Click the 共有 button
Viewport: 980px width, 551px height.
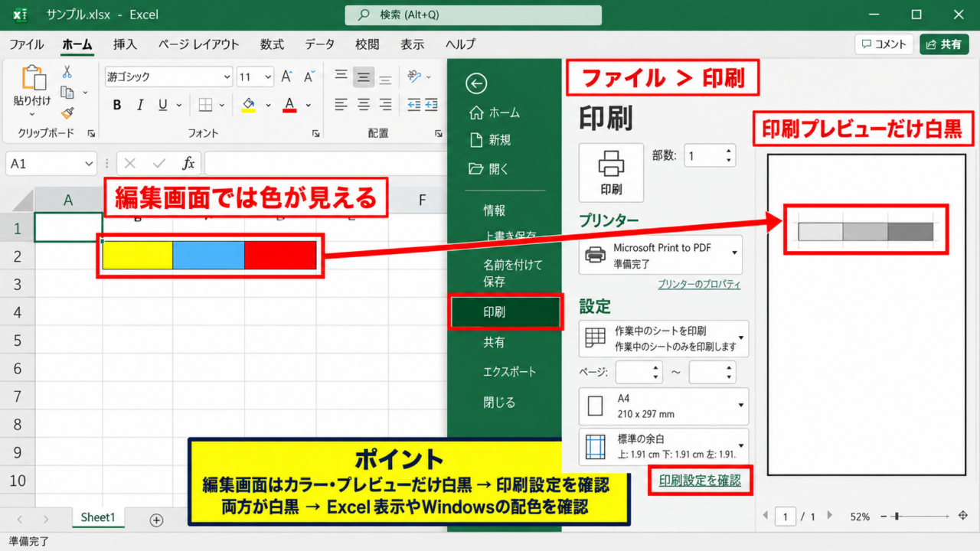943,44
